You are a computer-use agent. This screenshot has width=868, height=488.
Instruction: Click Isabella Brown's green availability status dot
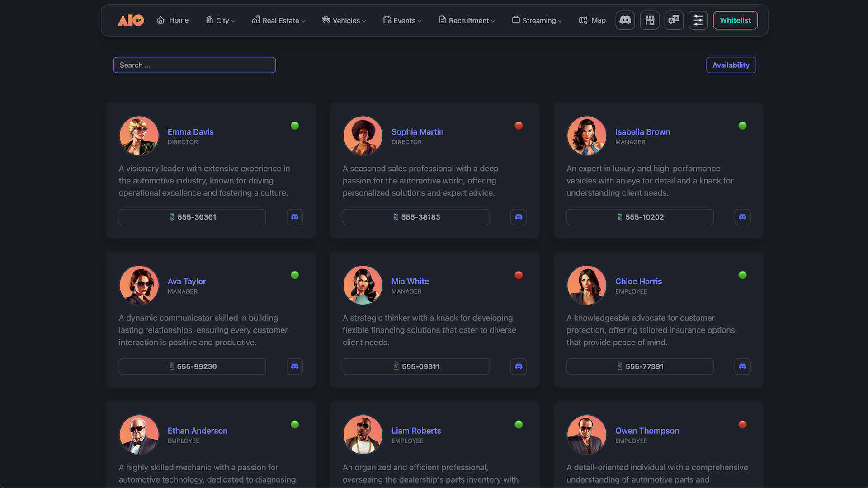click(742, 126)
